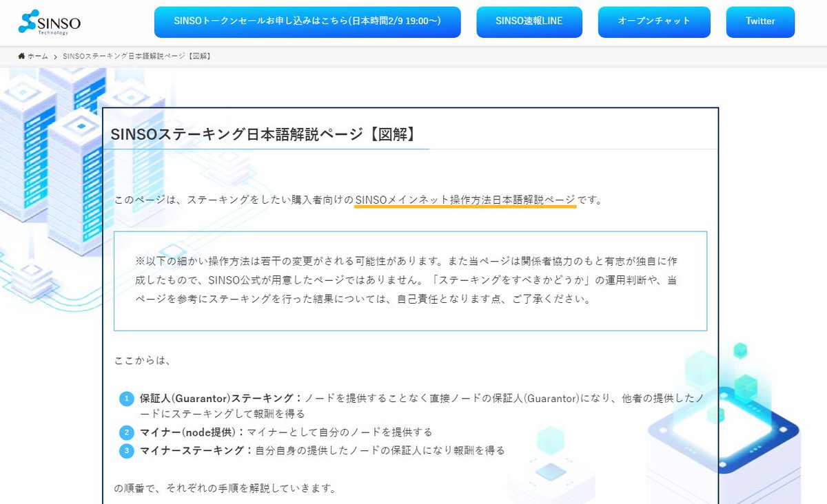Go to ホーム in the breadcrumb

37,56
